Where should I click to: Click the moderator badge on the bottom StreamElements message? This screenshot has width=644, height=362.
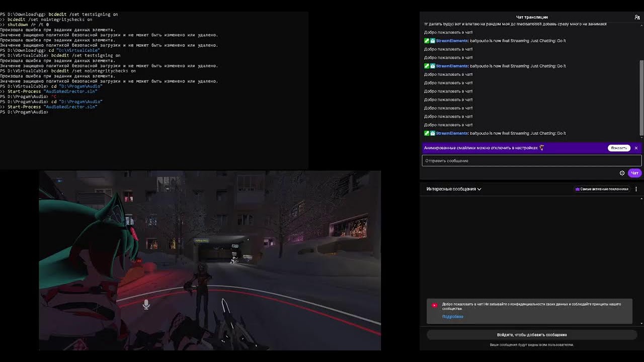(x=427, y=133)
